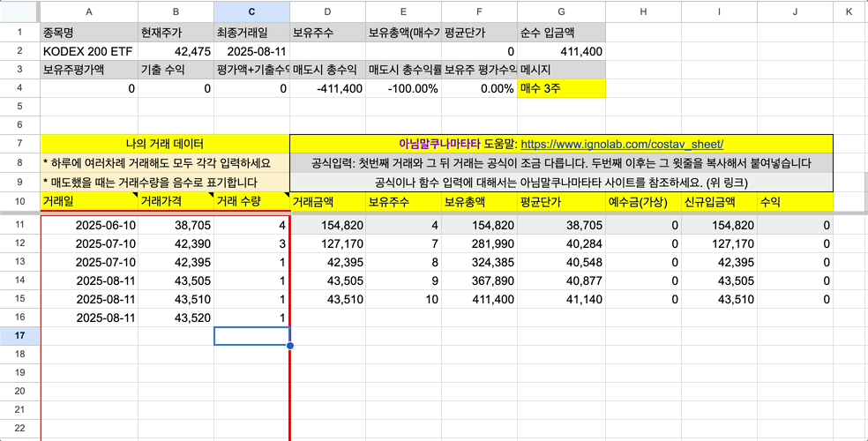Click the yellow message cell 매수 3주
868x441 pixels.
point(561,88)
